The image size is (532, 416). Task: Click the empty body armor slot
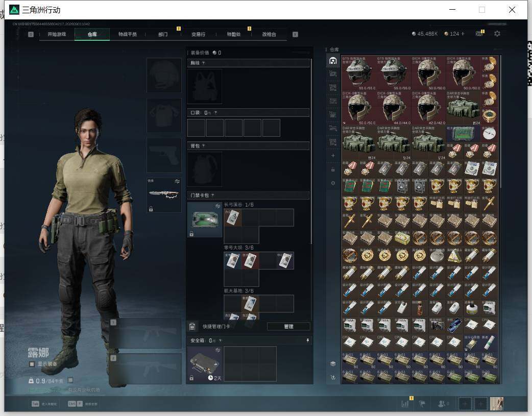click(164, 115)
